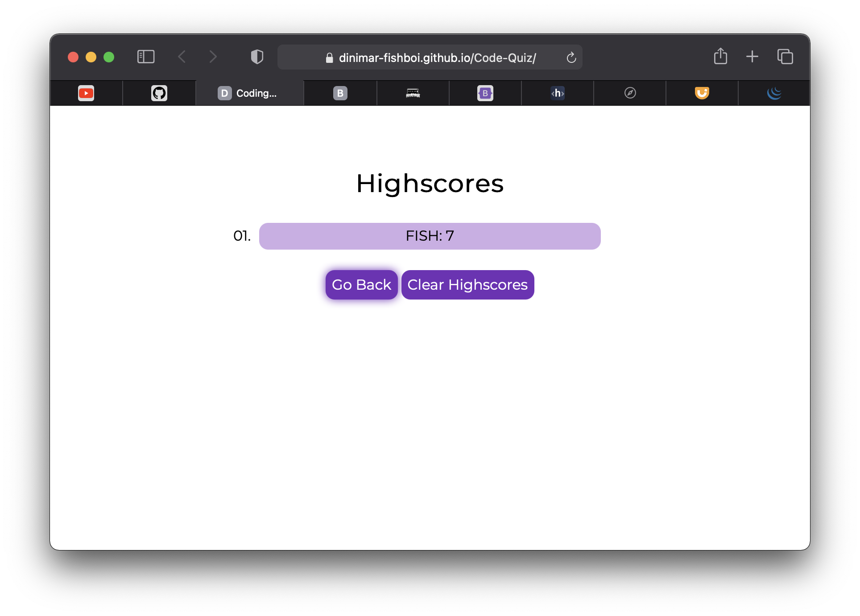Toggle the browser sidebar
The height and width of the screenshot is (616, 860).
pyautogui.click(x=145, y=57)
